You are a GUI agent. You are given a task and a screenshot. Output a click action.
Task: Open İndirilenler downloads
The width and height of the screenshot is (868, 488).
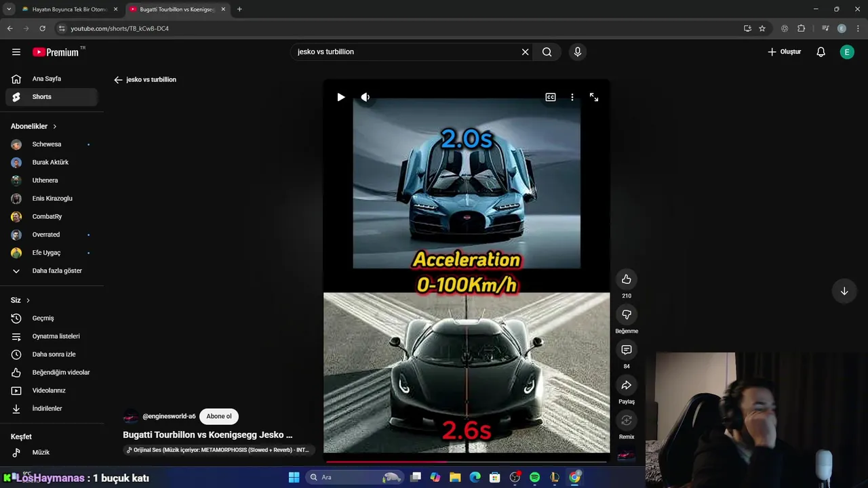click(x=52, y=409)
